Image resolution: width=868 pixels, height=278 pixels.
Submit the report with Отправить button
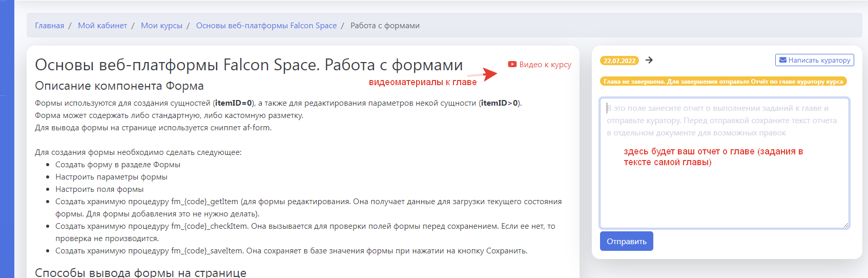point(626,241)
